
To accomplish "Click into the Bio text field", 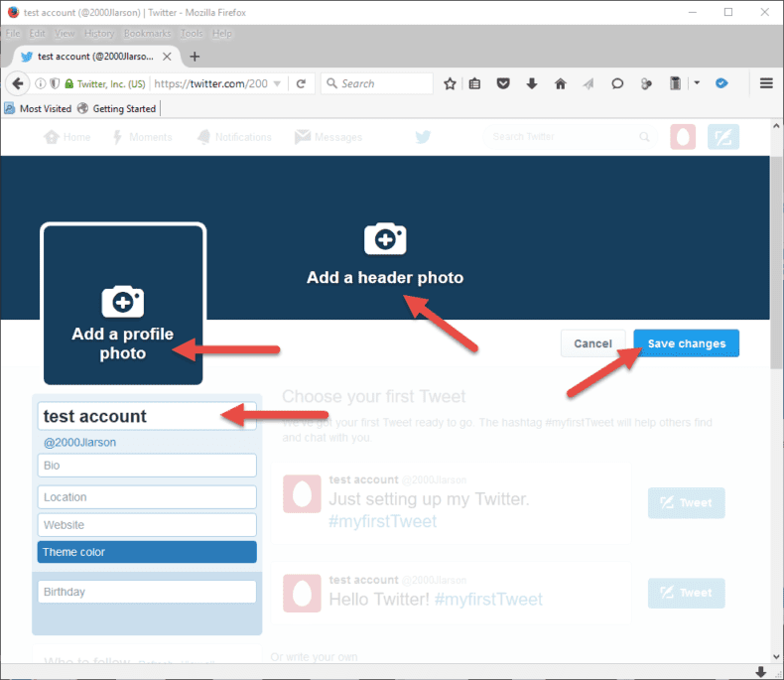I will [x=147, y=466].
